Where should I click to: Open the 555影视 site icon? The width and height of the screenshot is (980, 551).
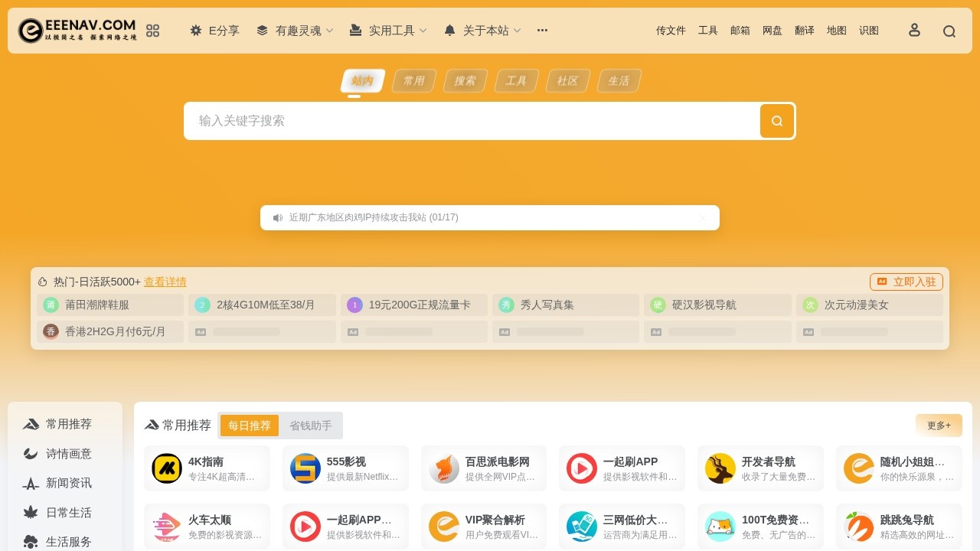[305, 468]
